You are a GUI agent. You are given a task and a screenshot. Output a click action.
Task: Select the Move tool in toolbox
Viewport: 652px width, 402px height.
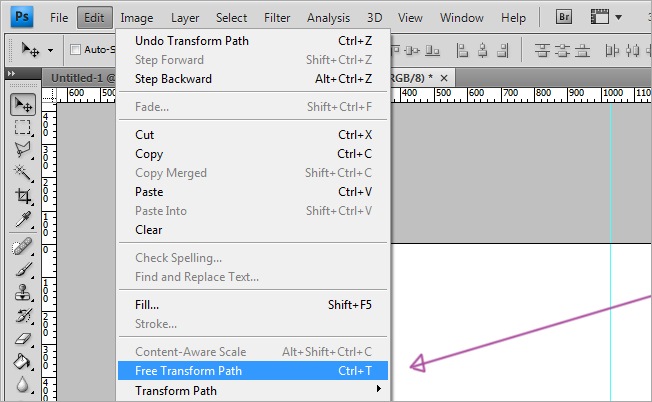click(22, 105)
